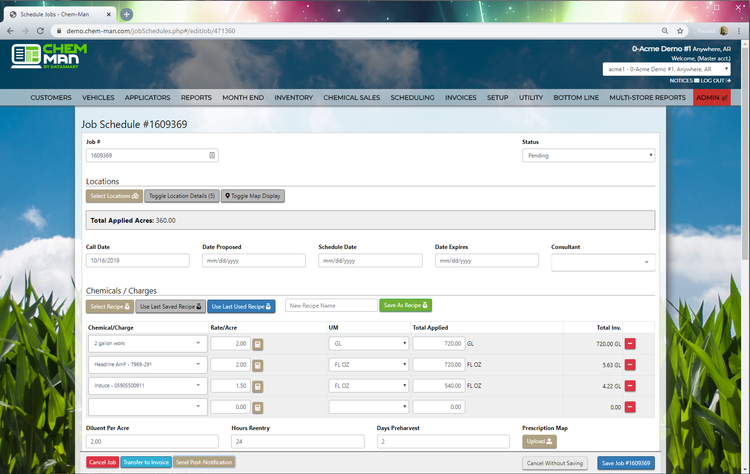This screenshot has height=474, width=750.
Task: Reload the browser page
Action: pyautogui.click(x=41, y=31)
